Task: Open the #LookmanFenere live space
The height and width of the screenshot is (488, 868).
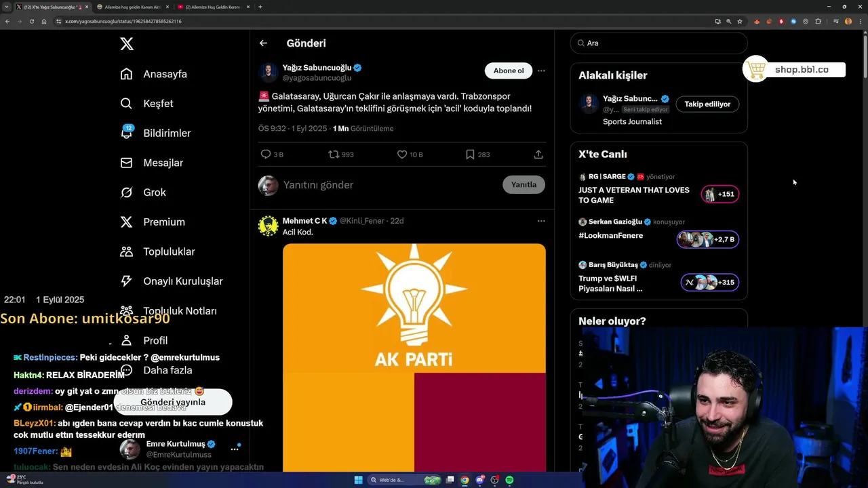Action: coord(658,232)
